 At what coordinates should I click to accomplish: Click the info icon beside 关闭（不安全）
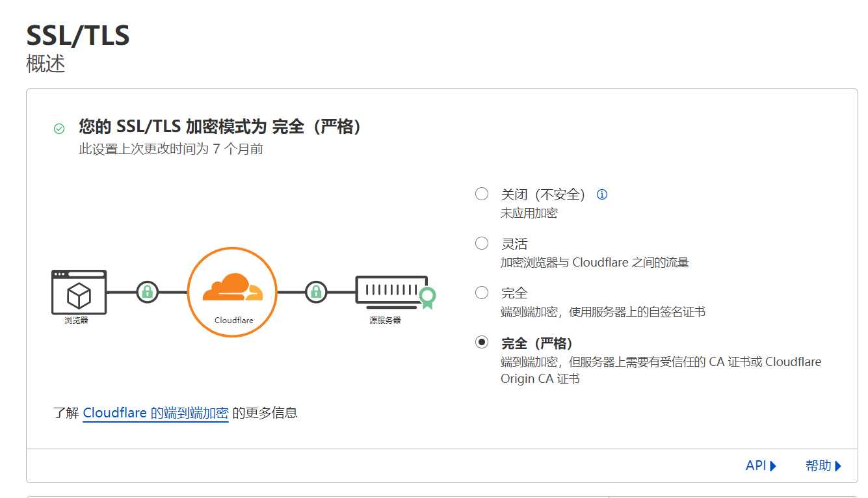(x=602, y=194)
